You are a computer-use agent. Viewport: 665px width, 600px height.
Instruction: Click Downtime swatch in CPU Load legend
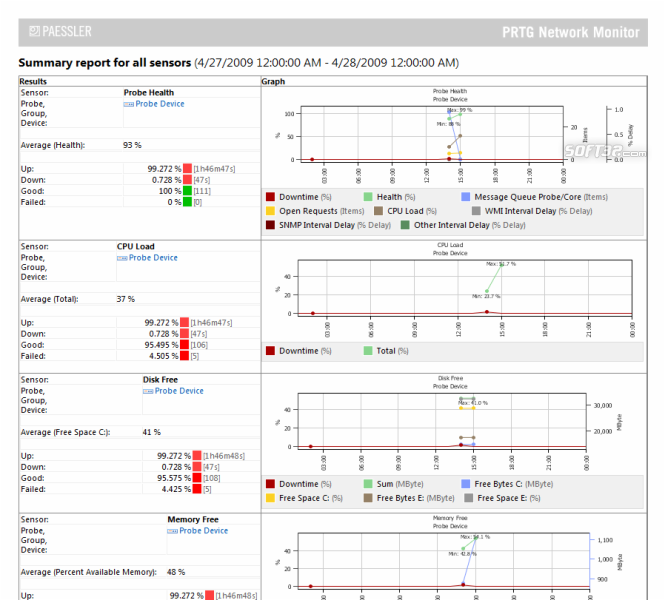(x=270, y=351)
